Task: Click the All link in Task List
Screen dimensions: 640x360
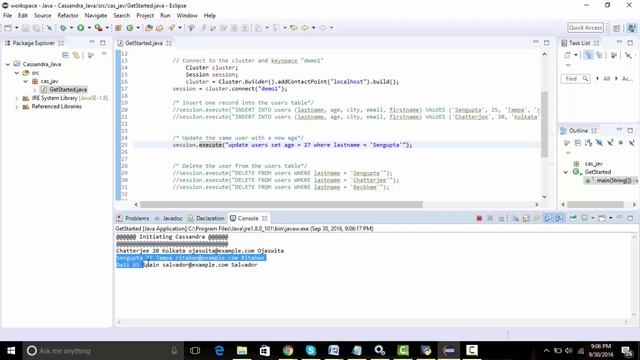Action: tap(607, 78)
